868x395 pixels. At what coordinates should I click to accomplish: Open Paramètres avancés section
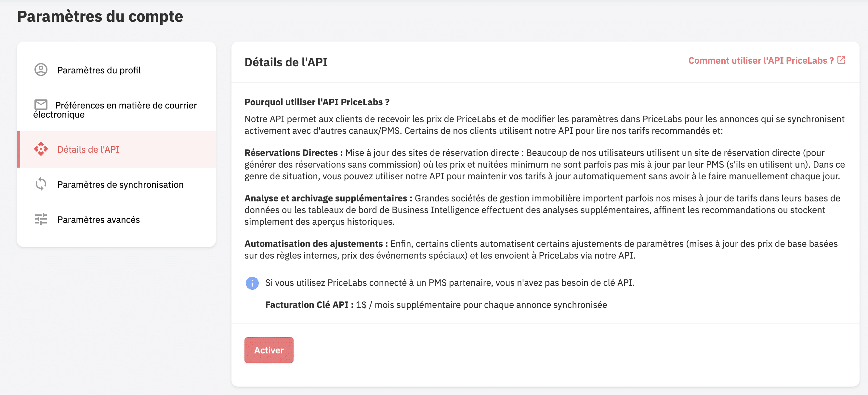(x=99, y=220)
